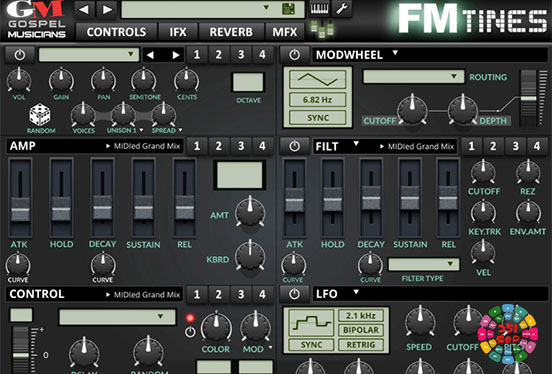This screenshot has width=552, height=374.
Task: Click the Modwheel LFO waveform display
Action: [318, 79]
